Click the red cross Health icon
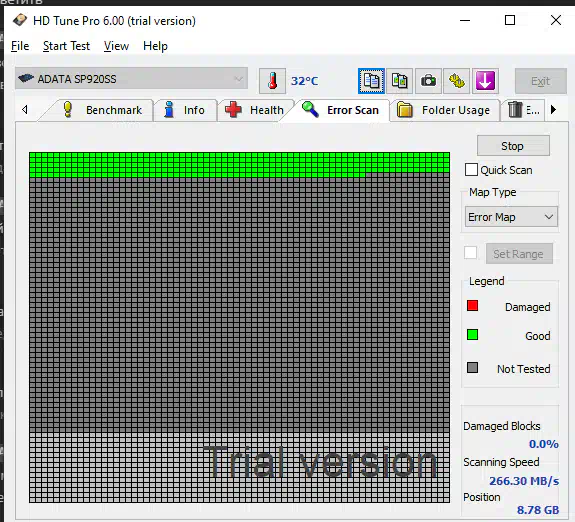 233,109
